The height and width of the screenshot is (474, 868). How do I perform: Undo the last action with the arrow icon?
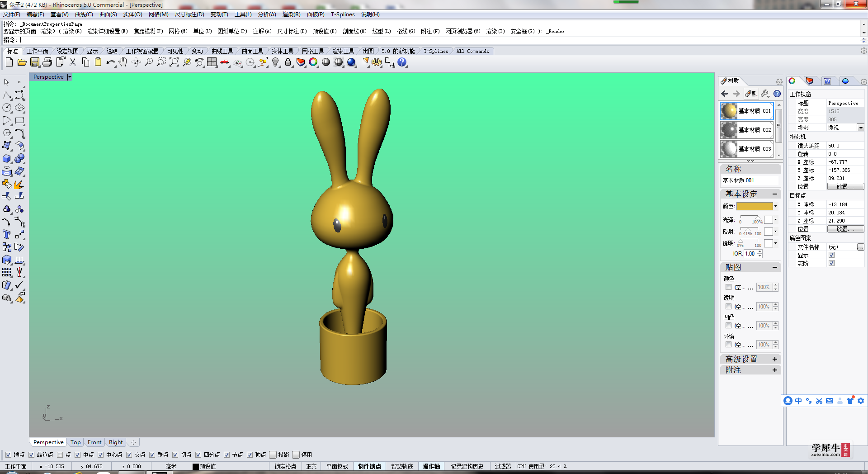pos(111,62)
